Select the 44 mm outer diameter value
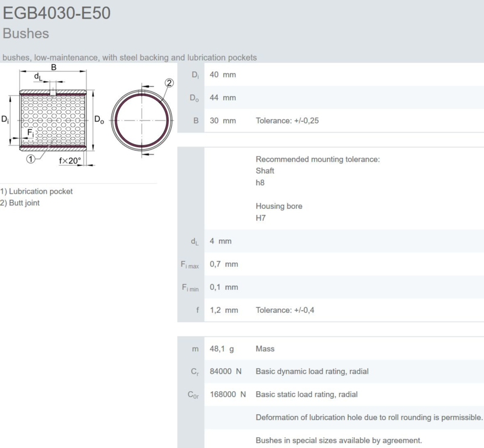The height and width of the screenshot is (448, 484). tap(222, 97)
